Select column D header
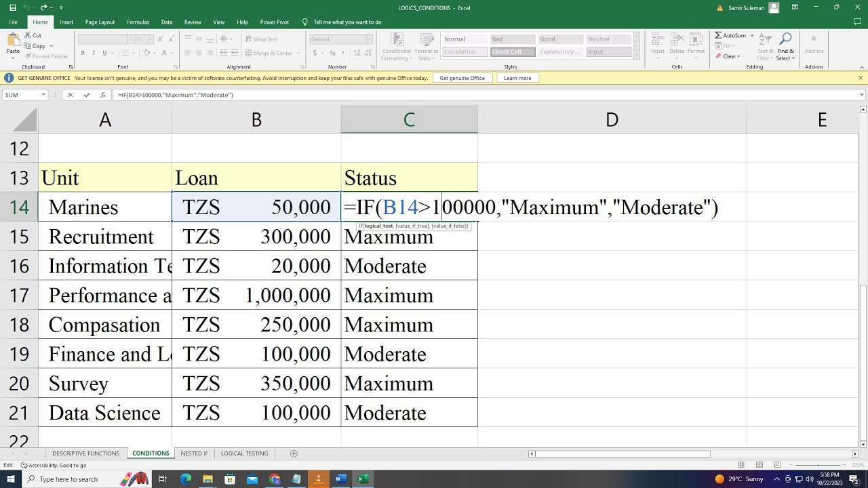The image size is (868, 488). 612,120
